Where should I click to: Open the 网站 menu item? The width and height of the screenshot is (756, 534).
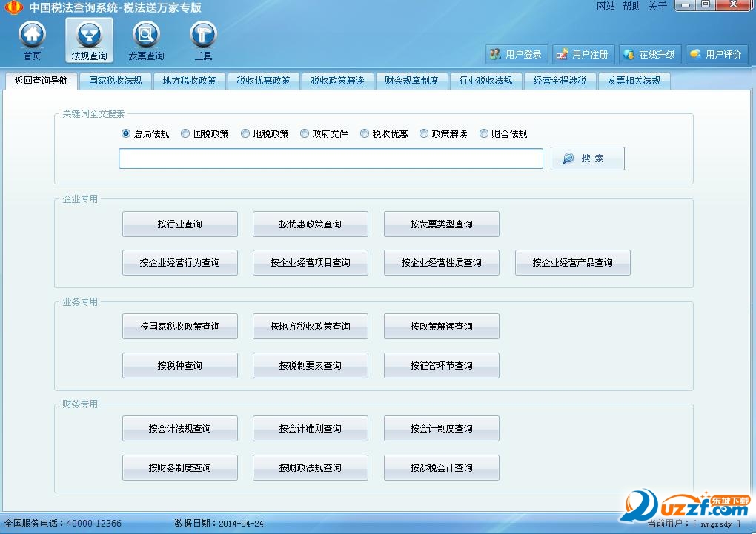click(x=606, y=6)
